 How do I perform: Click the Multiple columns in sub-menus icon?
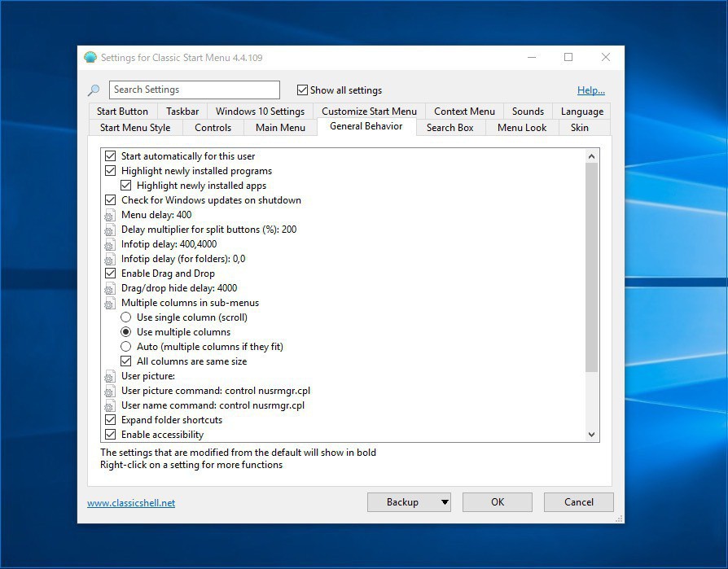click(x=110, y=303)
